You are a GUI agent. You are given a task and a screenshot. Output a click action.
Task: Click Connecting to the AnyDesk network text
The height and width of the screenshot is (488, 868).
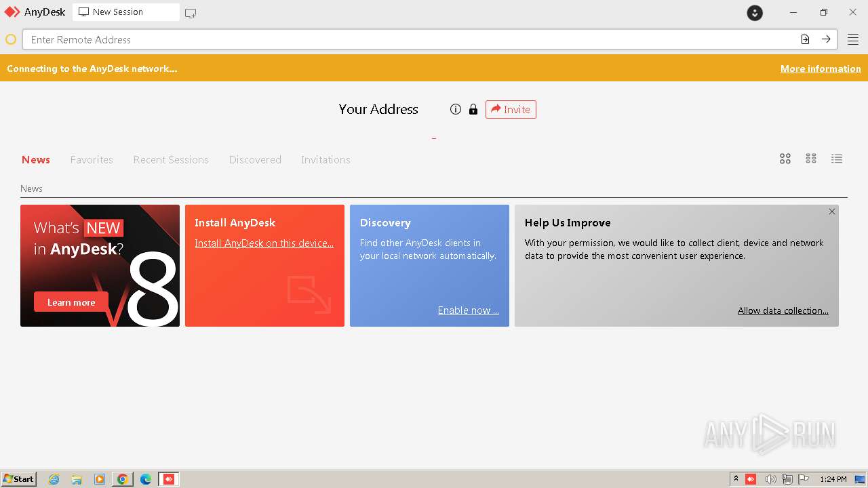point(92,68)
